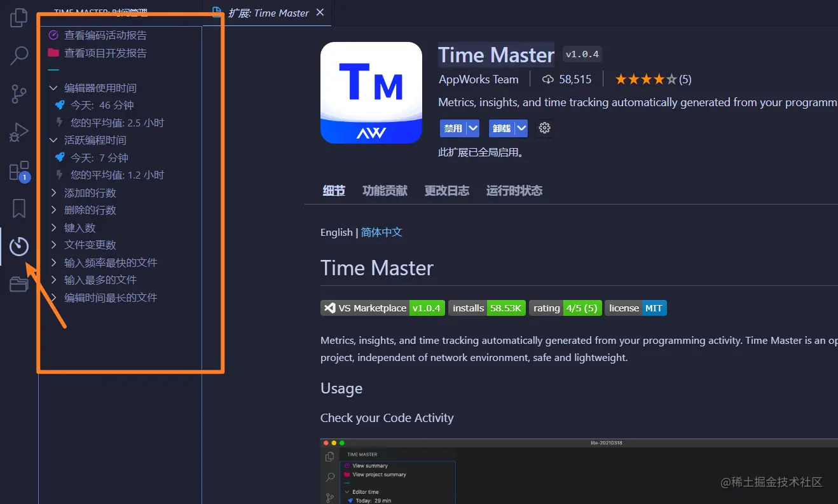Open 查看编码活动报告 report item
838x504 pixels.
tap(106, 35)
